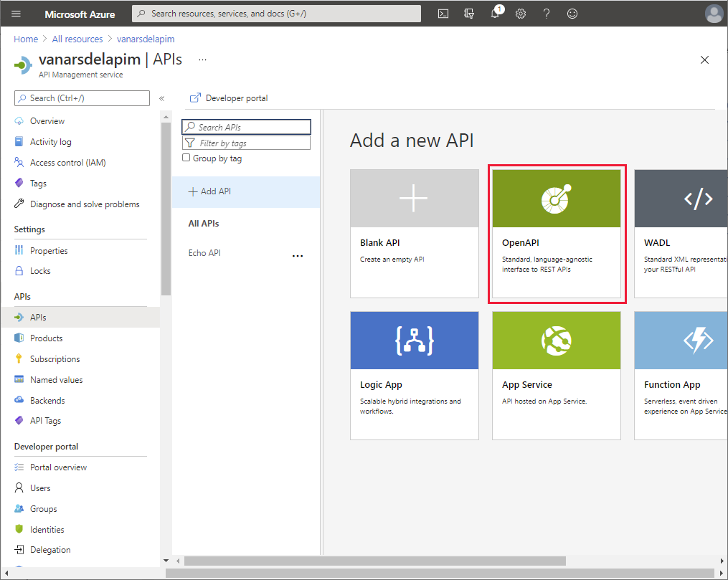
Task: Open the notifications bell
Action: coord(496,13)
